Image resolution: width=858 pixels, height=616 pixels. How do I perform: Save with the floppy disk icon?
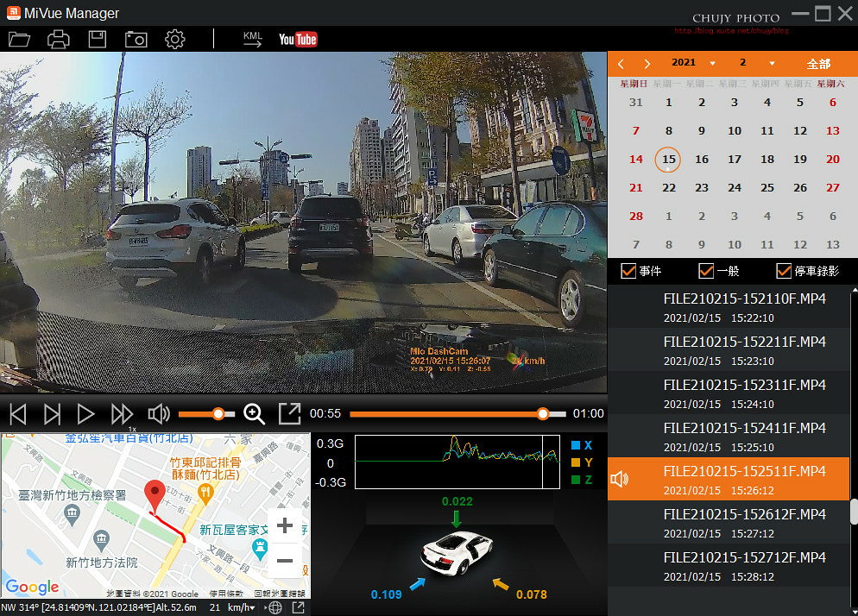click(x=98, y=40)
